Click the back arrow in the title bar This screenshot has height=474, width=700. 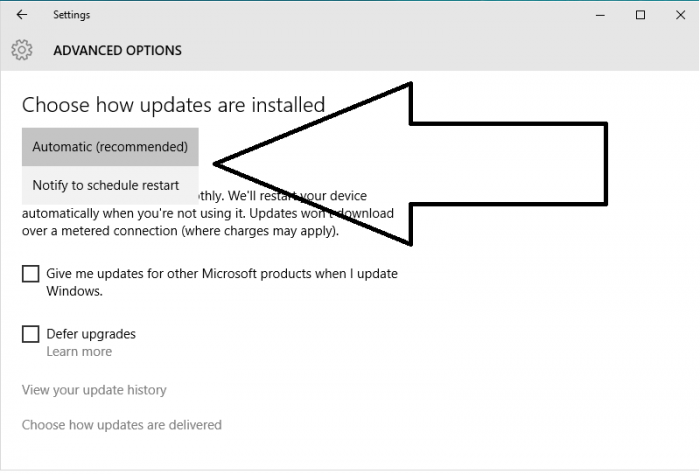click(x=22, y=15)
